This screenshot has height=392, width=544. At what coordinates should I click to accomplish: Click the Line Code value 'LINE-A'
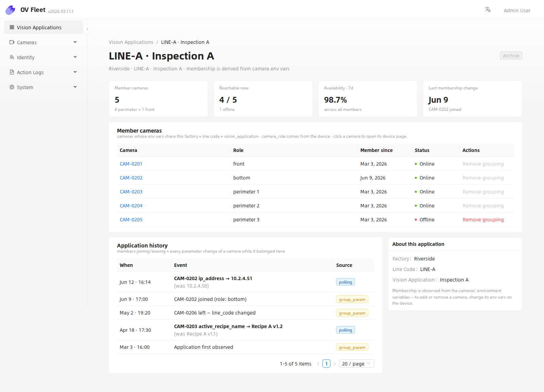coord(428,269)
